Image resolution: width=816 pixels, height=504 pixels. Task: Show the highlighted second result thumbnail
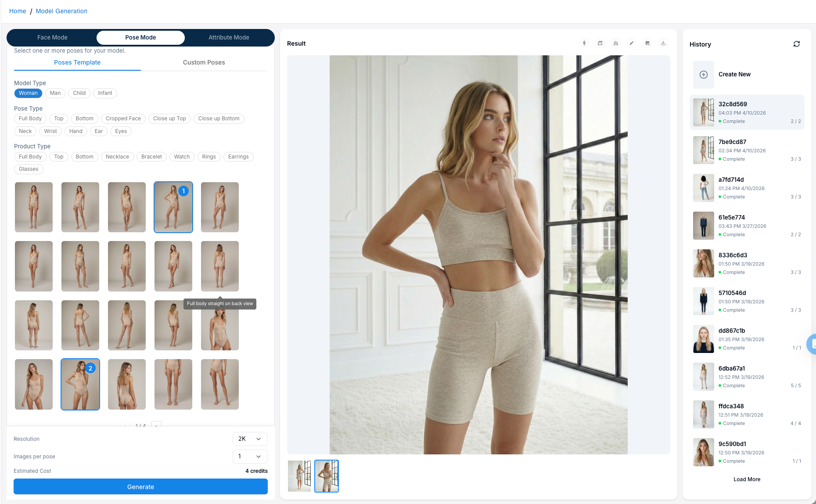click(327, 476)
